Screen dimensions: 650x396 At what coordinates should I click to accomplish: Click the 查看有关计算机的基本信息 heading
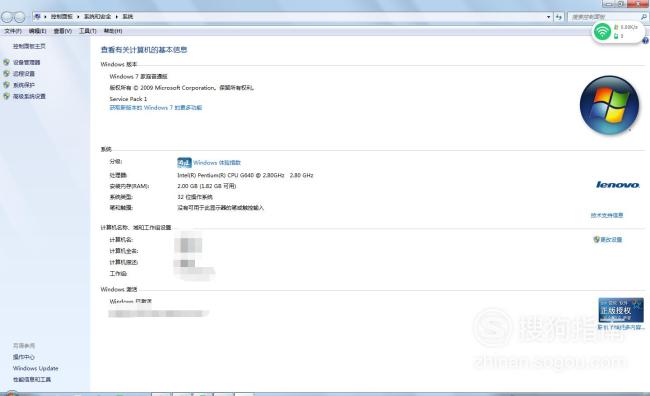pyautogui.click(x=144, y=50)
